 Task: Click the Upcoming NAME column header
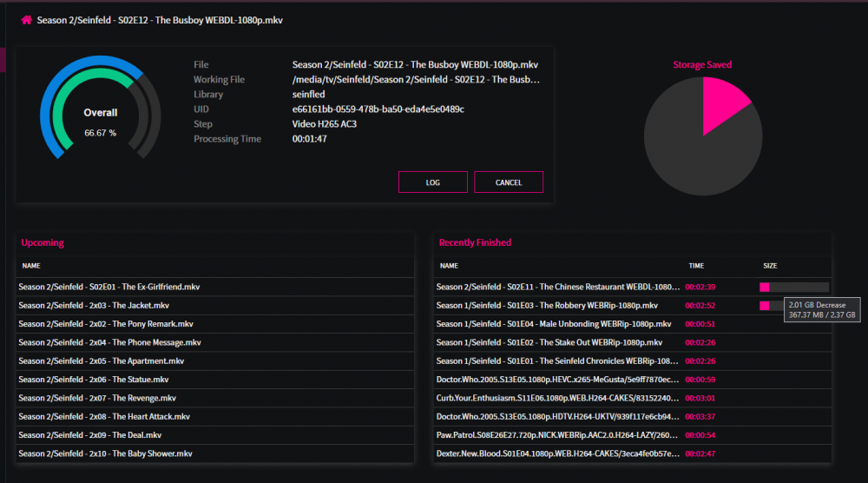point(31,266)
